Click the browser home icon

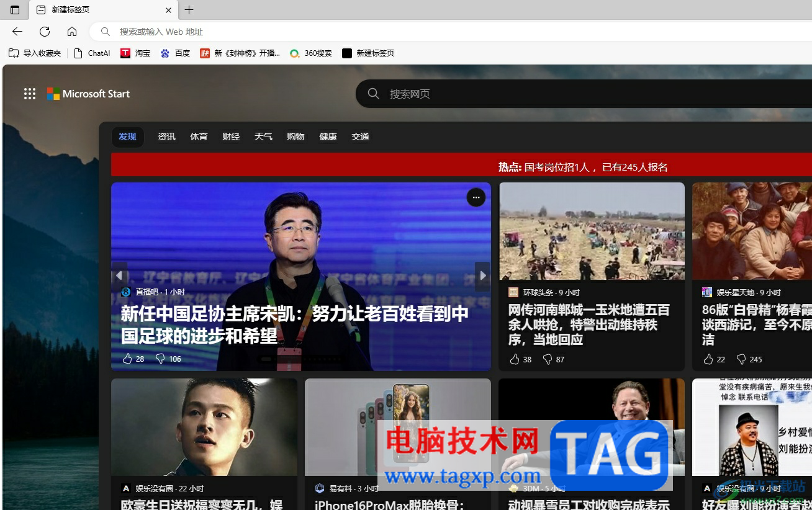click(x=71, y=32)
